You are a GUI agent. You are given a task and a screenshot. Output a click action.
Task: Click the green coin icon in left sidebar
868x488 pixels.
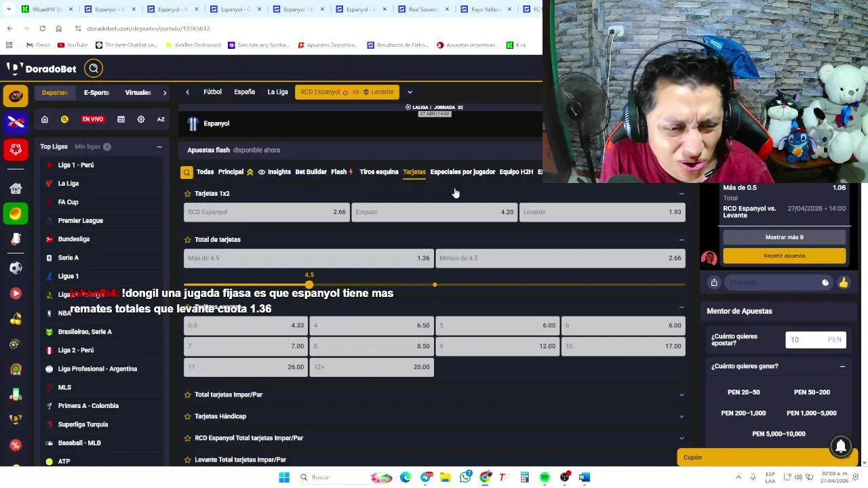[16, 213]
